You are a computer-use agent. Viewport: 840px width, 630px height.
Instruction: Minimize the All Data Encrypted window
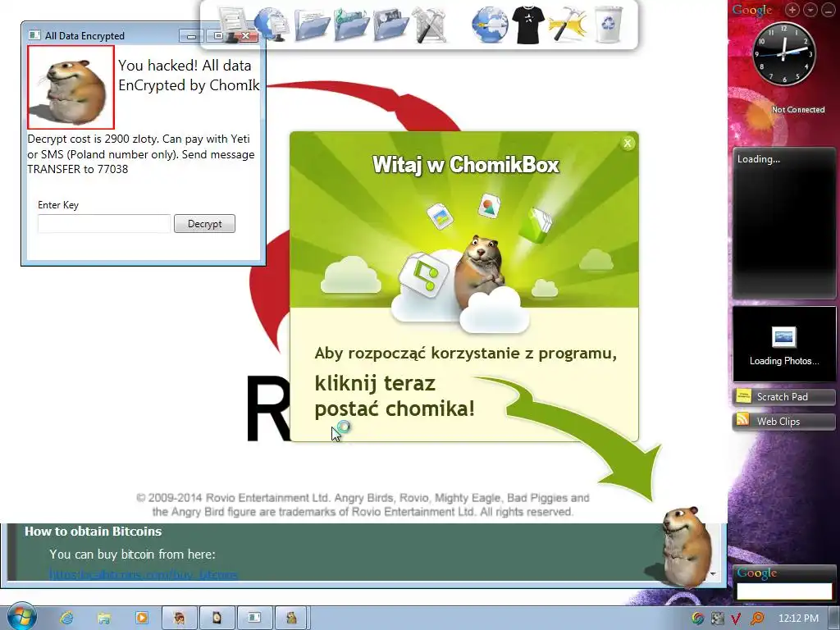click(x=191, y=36)
